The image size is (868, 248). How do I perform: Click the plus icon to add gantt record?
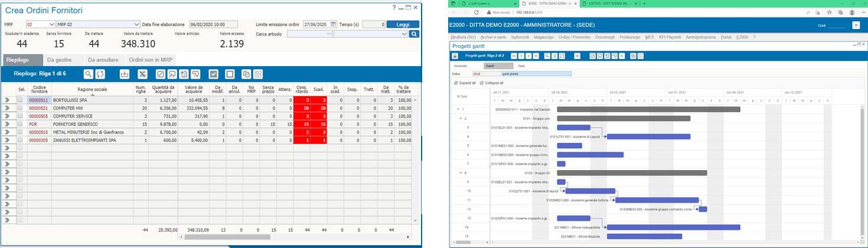(577, 56)
